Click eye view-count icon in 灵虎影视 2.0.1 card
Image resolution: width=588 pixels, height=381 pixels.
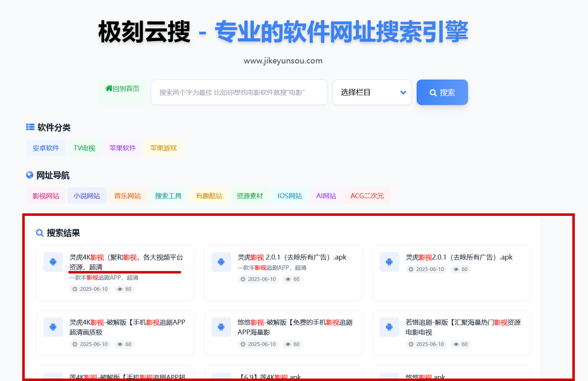pos(288,279)
